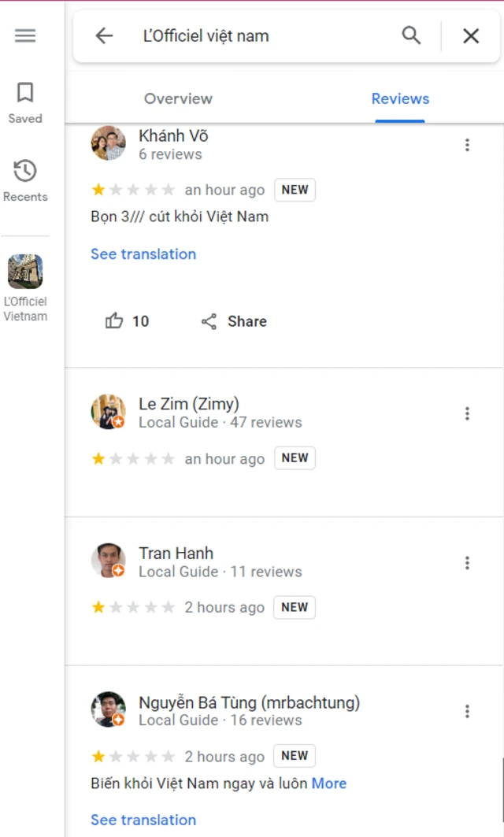This screenshot has width=504, height=837.
Task: Open the options menu on Le Zim's review
Action: click(467, 413)
